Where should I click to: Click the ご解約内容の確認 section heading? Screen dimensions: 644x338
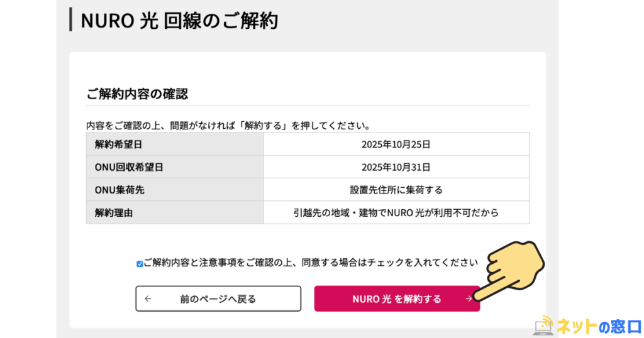coord(137,94)
